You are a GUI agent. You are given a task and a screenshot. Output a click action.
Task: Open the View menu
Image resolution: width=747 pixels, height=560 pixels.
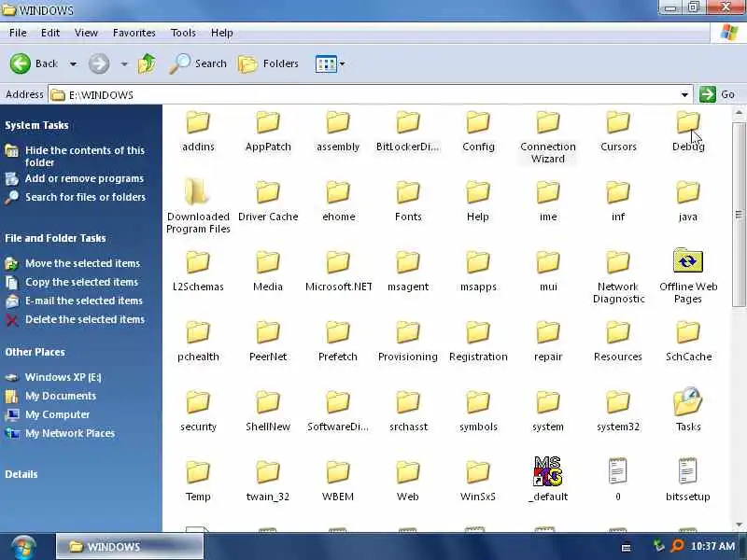[86, 33]
